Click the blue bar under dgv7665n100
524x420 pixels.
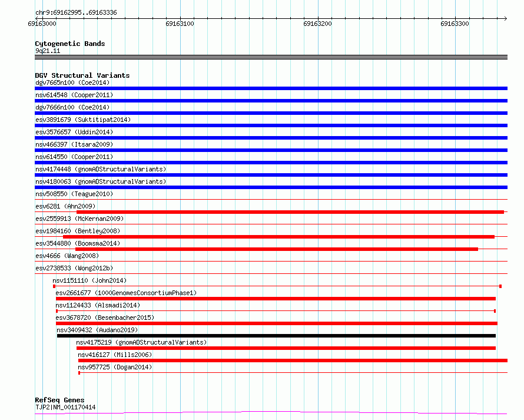coord(271,88)
